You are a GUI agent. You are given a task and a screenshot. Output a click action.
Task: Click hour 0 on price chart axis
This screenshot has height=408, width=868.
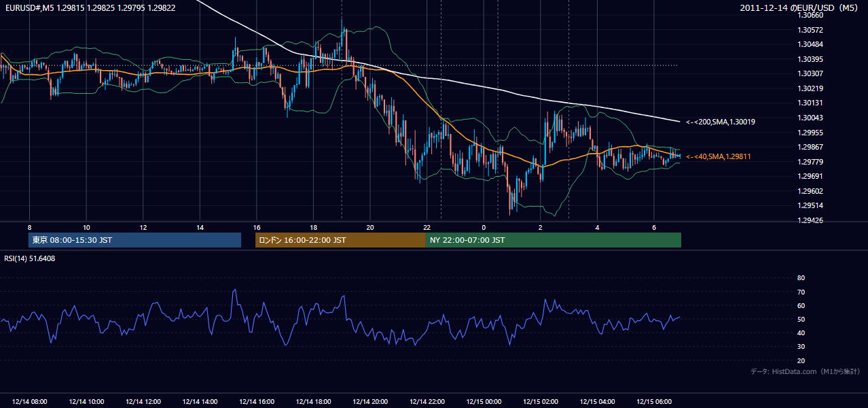(484, 227)
